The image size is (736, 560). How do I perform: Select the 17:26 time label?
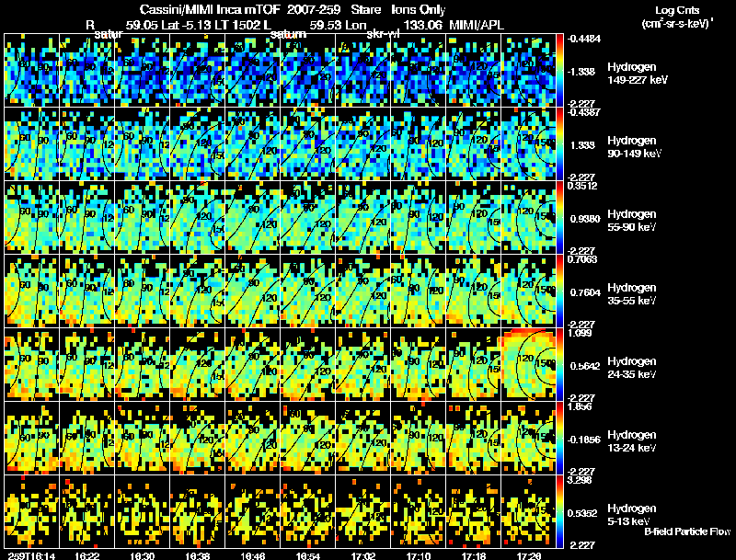click(x=529, y=555)
